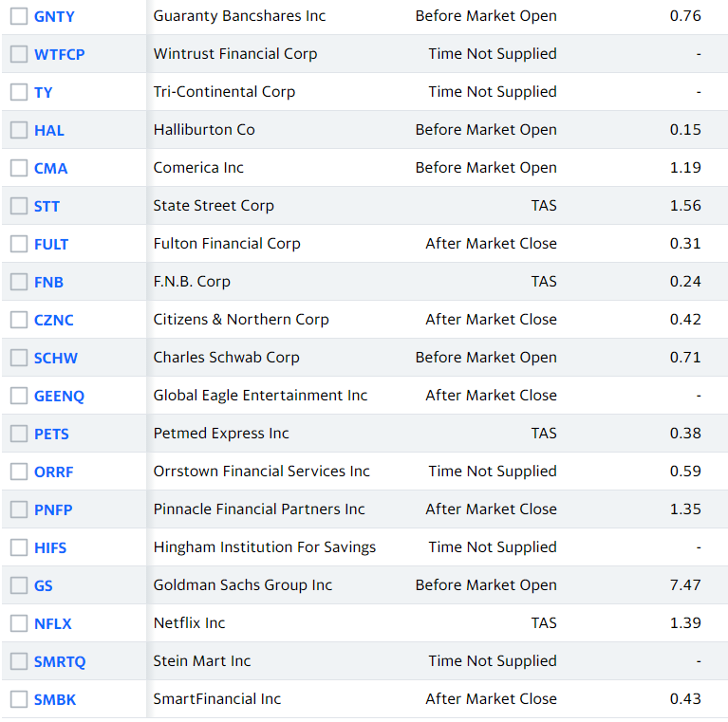The width and height of the screenshot is (728, 722).
Task: Enable the PNFP checkbox
Action: [x=19, y=509]
